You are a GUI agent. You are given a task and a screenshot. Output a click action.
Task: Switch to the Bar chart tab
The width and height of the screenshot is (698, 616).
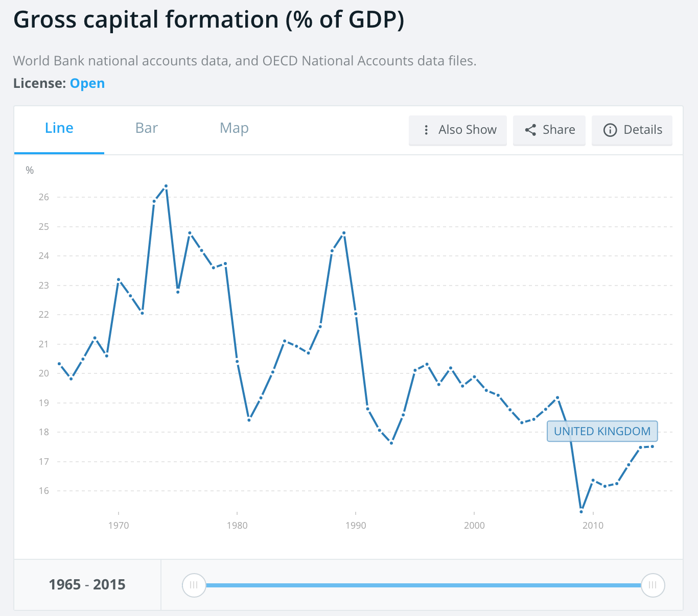coord(147,128)
